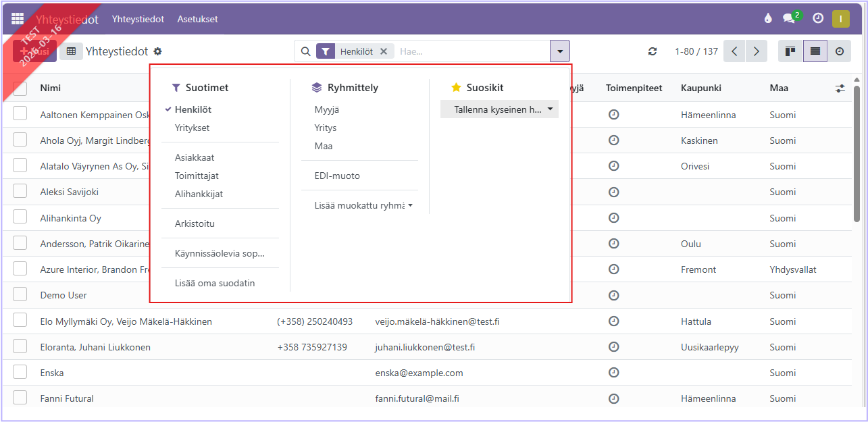The height and width of the screenshot is (422, 868).
Task: Open the Asetukset menu
Action: click(197, 19)
